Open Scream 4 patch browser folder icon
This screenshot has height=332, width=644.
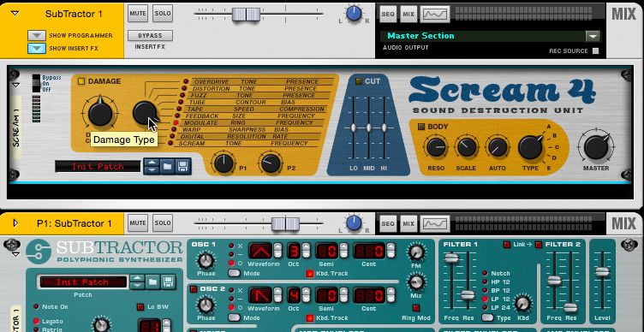167,167
